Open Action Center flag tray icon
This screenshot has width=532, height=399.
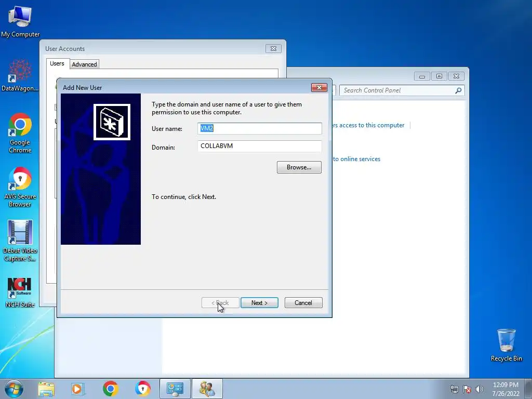point(467,389)
